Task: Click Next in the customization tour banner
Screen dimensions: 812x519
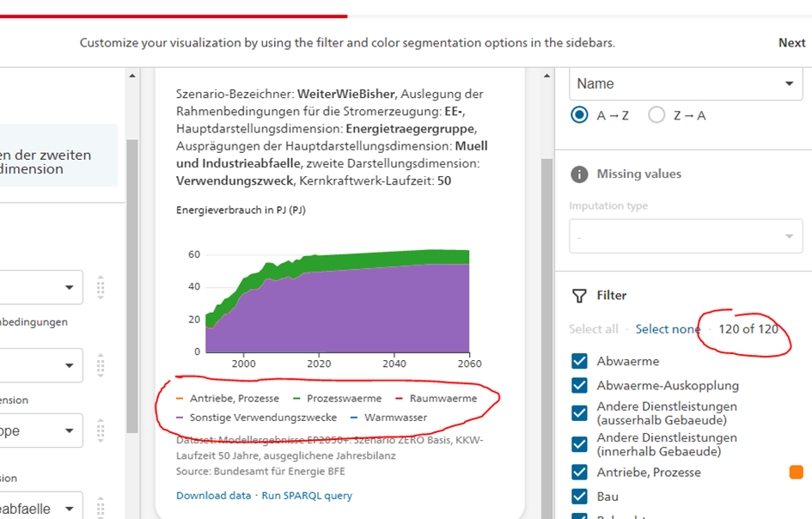Action: pyautogui.click(x=791, y=41)
